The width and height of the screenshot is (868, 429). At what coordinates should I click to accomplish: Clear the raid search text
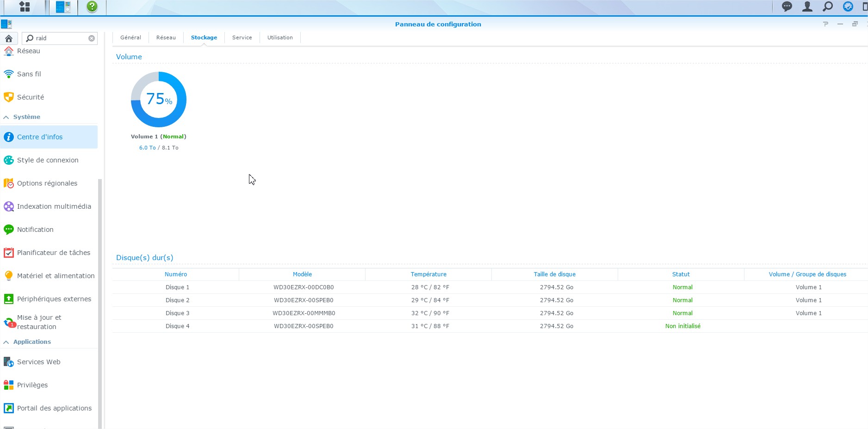[x=92, y=38]
